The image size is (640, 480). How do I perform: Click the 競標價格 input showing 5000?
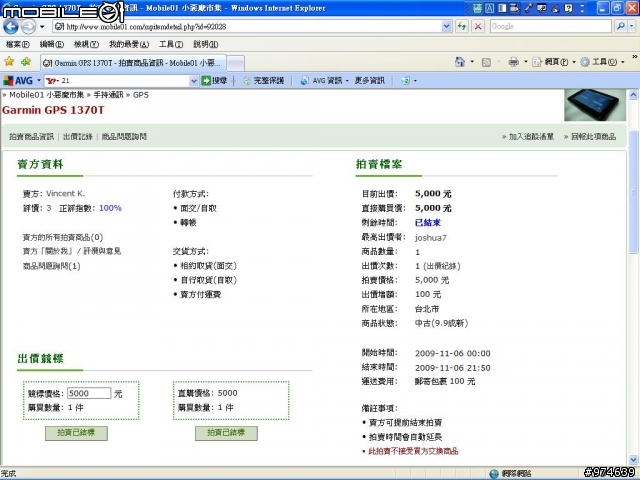pyautogui.click(x=89, y=393)
